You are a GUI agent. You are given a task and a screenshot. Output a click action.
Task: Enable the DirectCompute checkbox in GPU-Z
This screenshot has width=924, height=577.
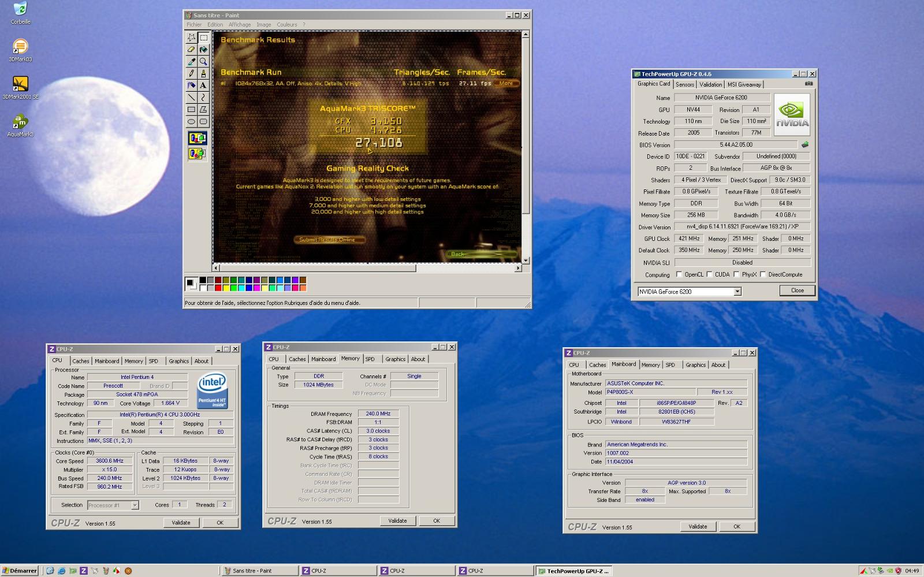pyautogui.click(x=763, y=274)
